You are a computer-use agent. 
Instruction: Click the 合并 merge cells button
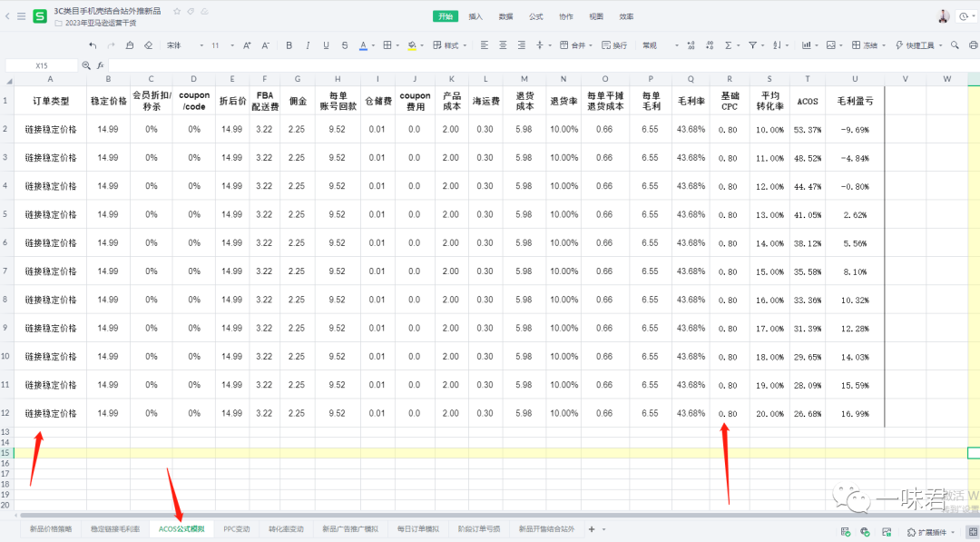(x=575, y=45)
